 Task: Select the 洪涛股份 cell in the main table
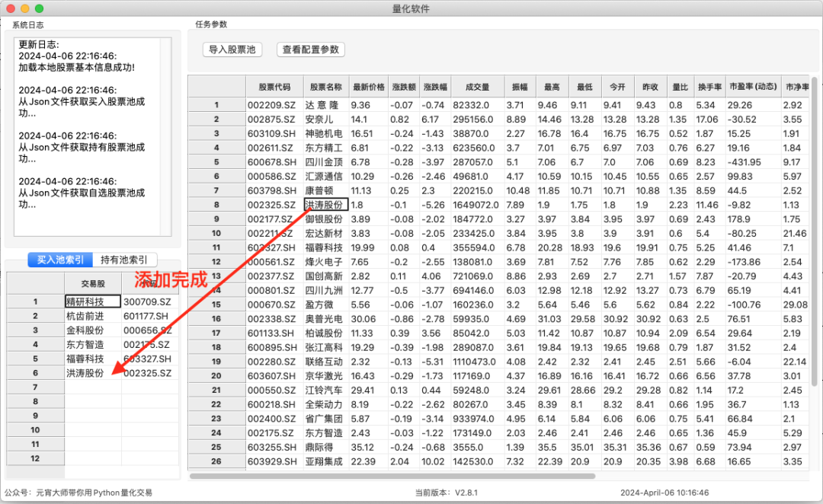[328, 204]
